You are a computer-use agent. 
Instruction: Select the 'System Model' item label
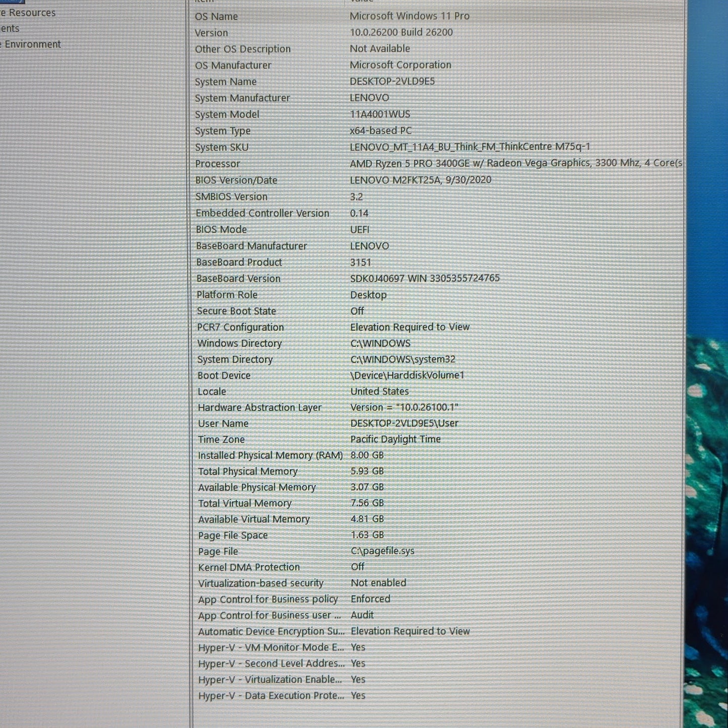point(227,114)
